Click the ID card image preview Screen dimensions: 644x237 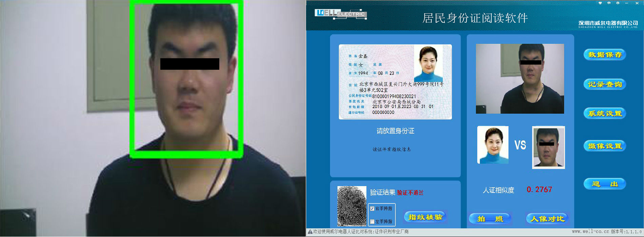click(395, 82)
